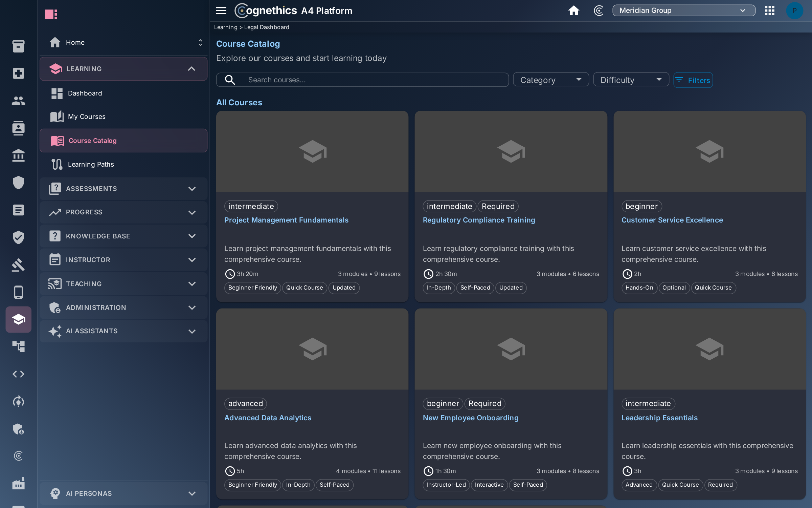This screenshot has width=812, height=508.
Task: Select Course Catalog menu item
Action: [x=123, y=141]
